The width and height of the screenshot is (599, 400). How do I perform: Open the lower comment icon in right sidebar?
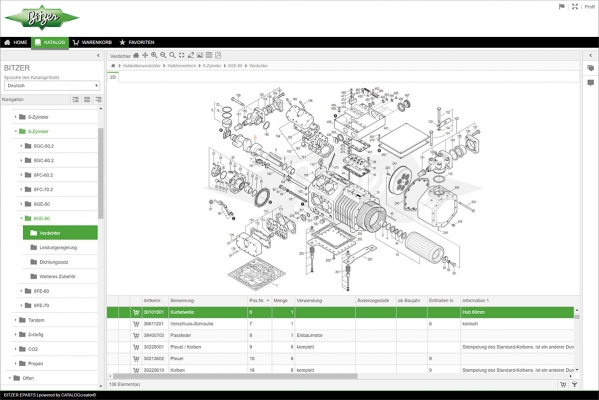pyautogui.click(x=591, y=83)
